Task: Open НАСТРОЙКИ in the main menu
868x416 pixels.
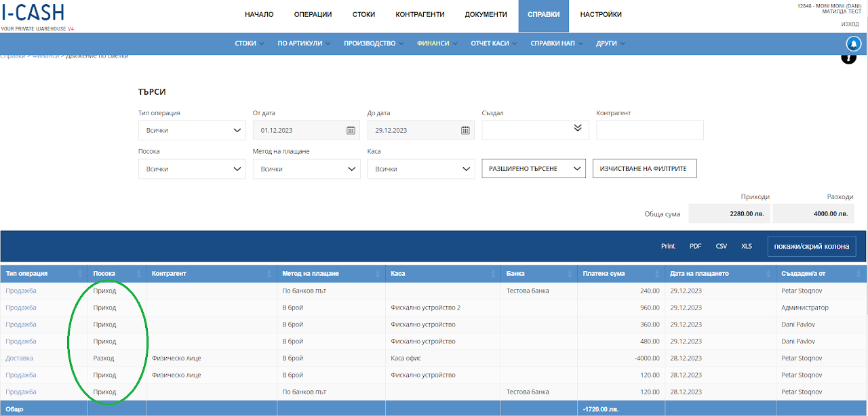Action: 601,15
